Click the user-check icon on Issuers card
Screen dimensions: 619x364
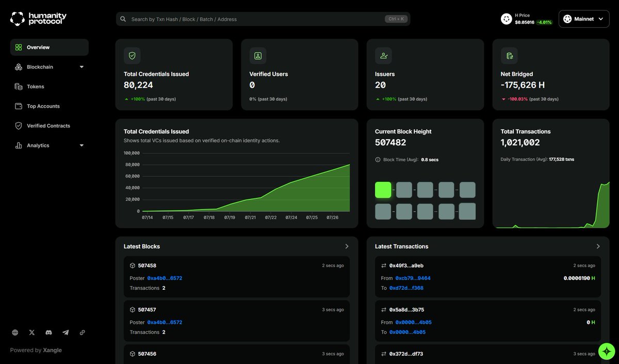[x=383, y=56]
